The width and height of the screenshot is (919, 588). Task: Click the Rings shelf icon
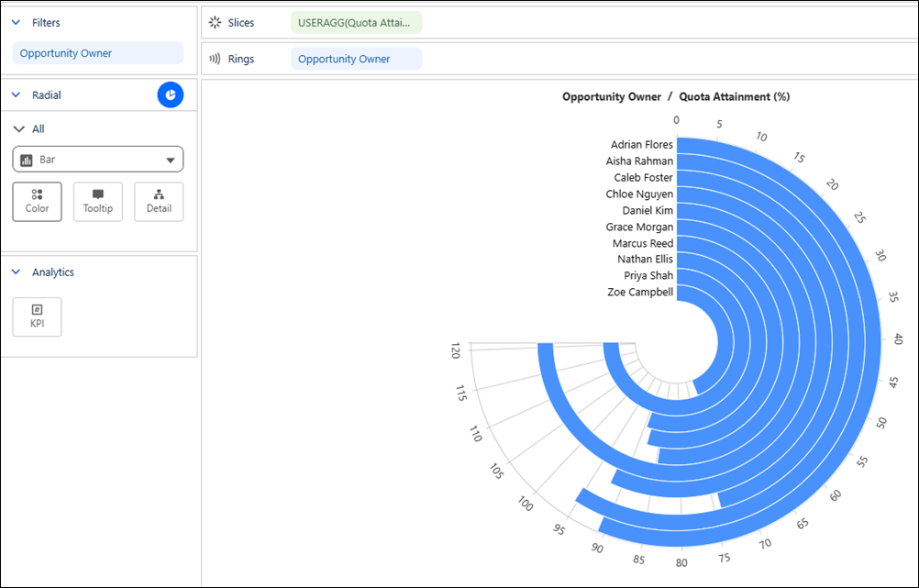point(216,60)
